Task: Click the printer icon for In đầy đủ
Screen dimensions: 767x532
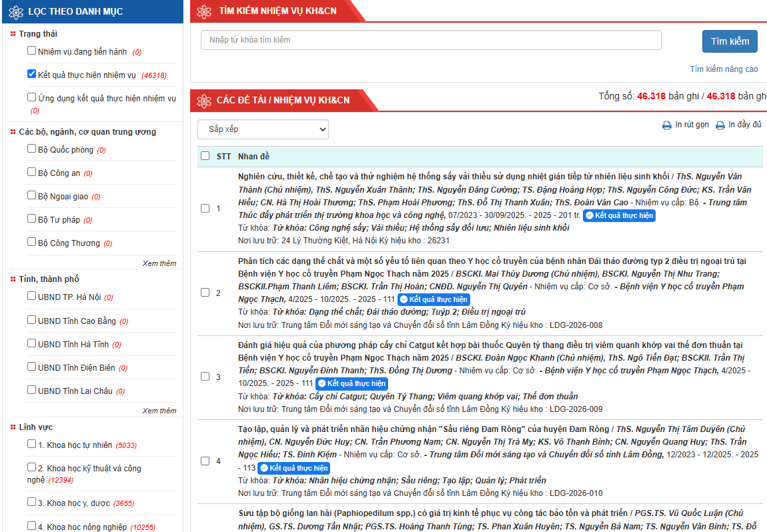Action: pos(720,125)
